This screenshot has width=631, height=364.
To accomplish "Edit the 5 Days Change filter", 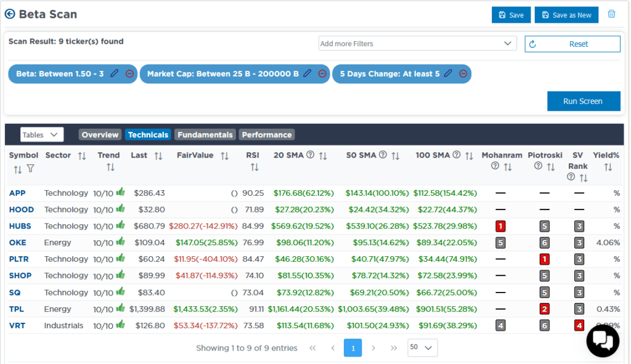I will [x=448, y=73].
